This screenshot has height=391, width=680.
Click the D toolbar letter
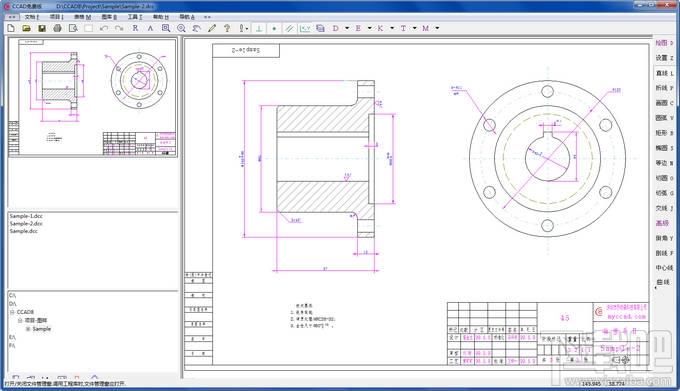pos(336,28)
